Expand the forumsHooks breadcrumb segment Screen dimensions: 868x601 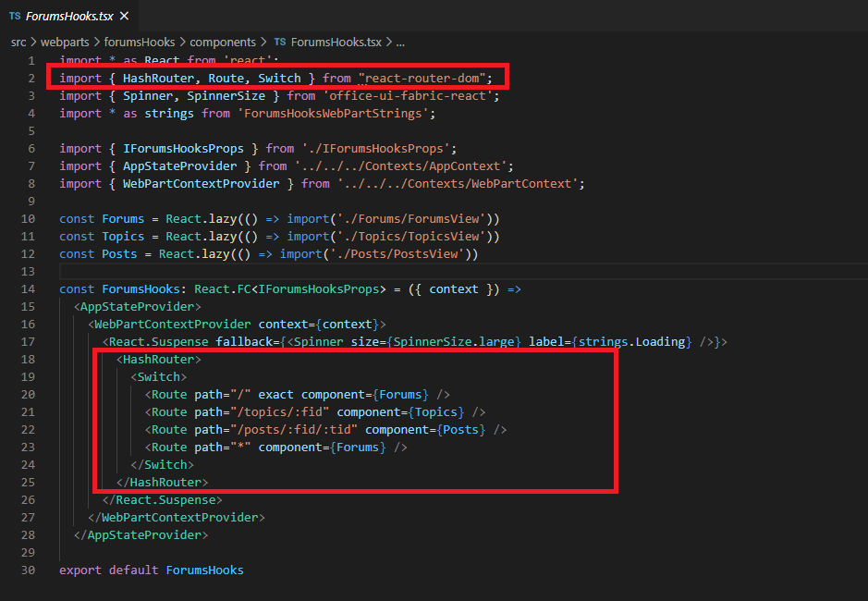[x=139, y=43]
